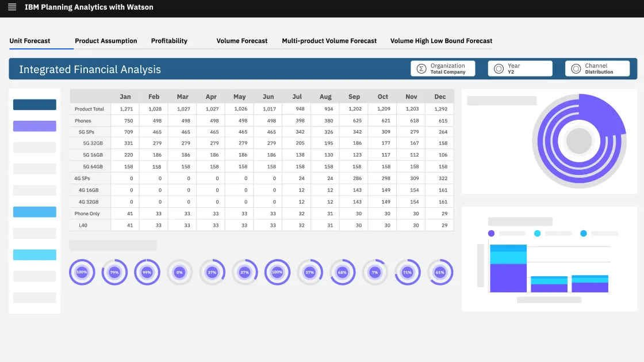Select the Volume Forecast tab
Image resolution: width=644 pixels, height=362 pixels.
point(242,41)
